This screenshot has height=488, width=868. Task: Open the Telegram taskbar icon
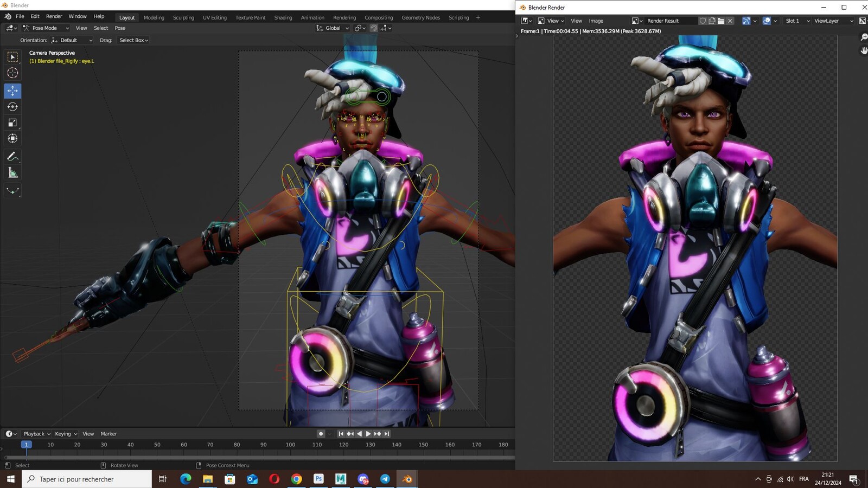coord(385,479)
